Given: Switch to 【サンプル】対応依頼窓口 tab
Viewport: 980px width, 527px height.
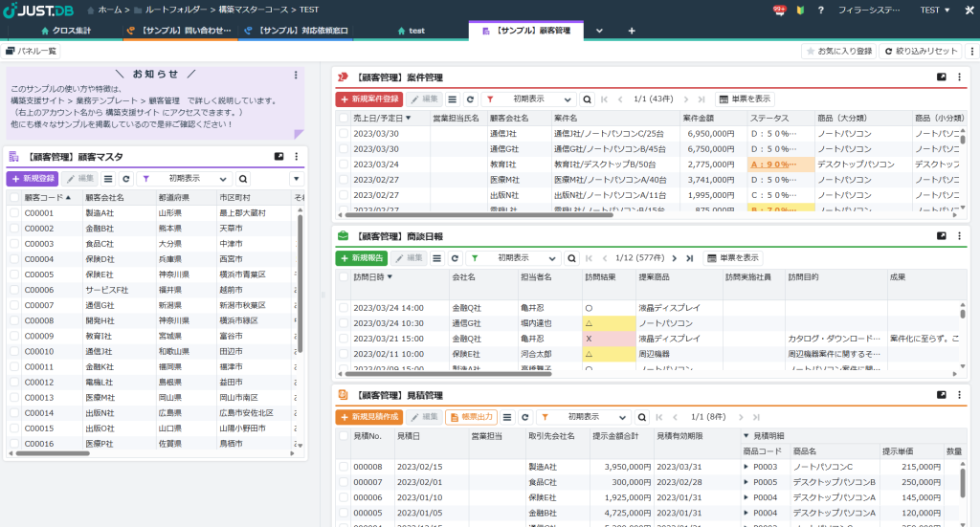Looking at the screenshot, I should pos(296,31).
